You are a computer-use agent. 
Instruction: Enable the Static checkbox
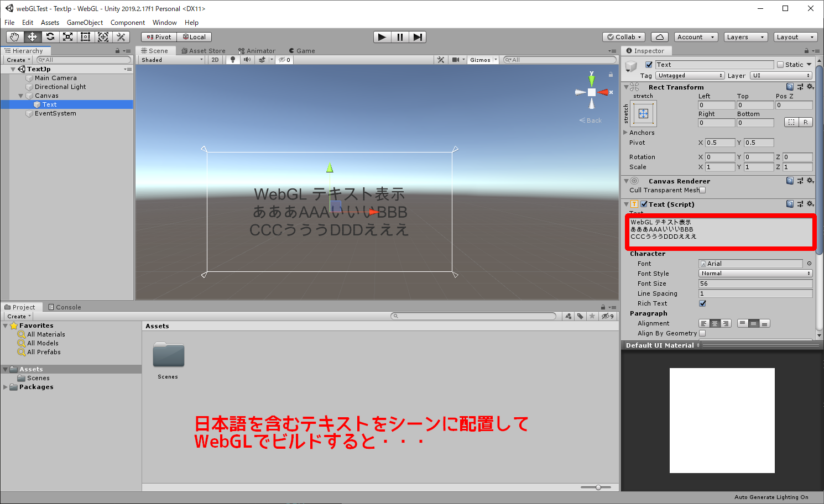[780, 65]
